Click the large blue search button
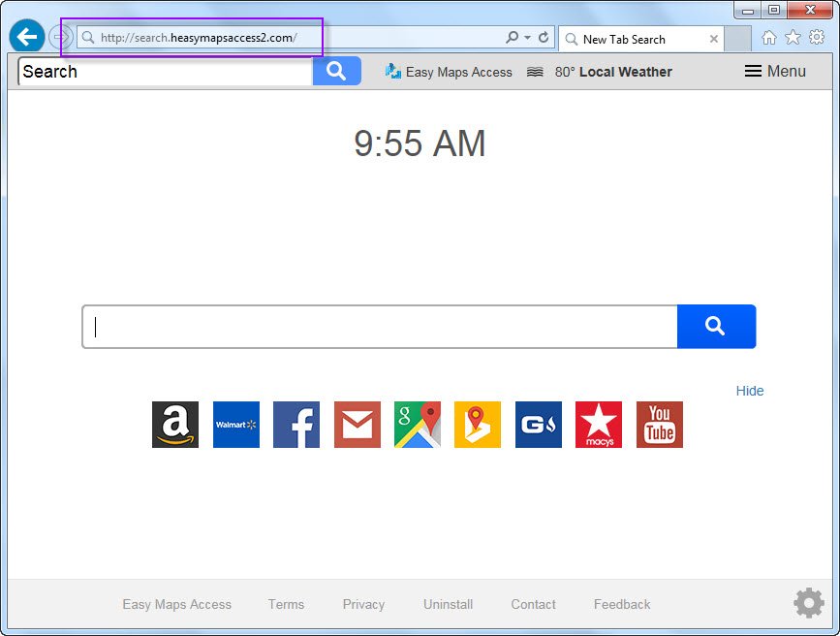The image size is (840, 636). [x=716, y=327]
